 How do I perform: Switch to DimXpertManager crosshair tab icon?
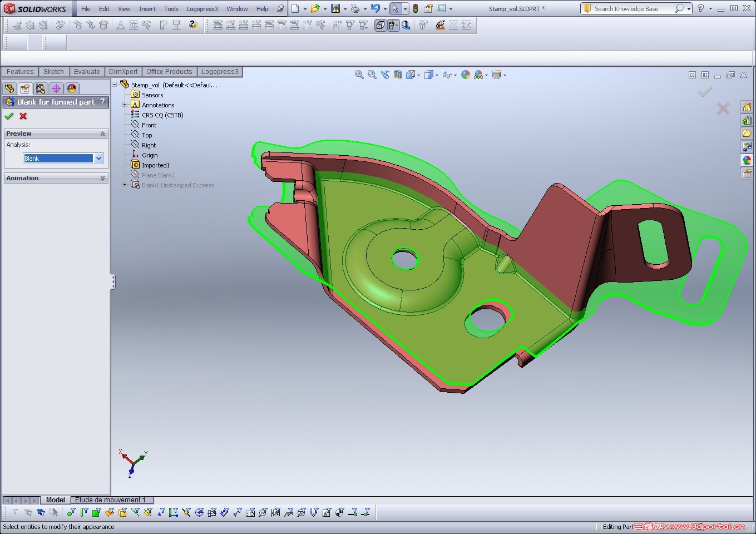(56, 88)
